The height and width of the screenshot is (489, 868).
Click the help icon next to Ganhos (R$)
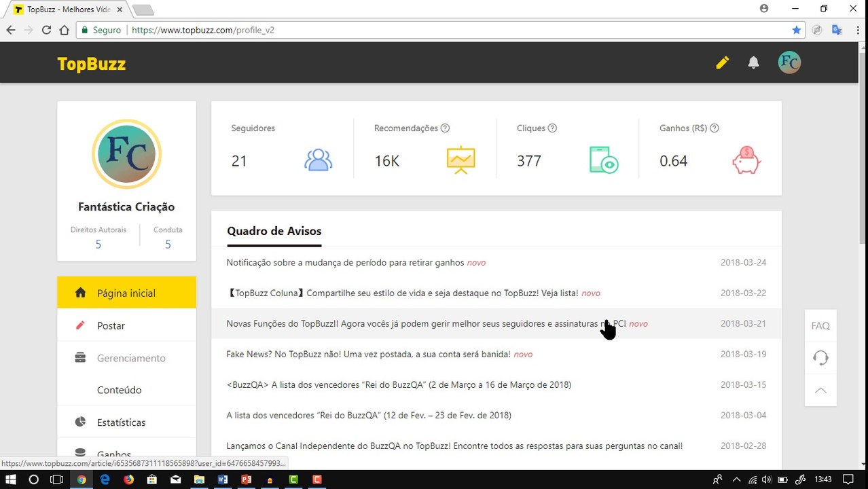click(714, 128)
